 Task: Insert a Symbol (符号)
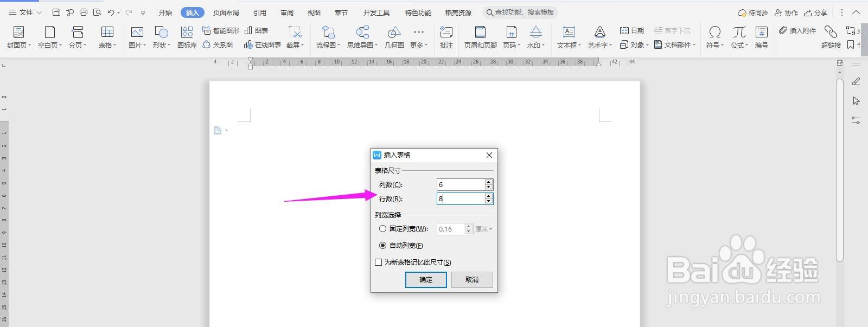click(715, 37)
